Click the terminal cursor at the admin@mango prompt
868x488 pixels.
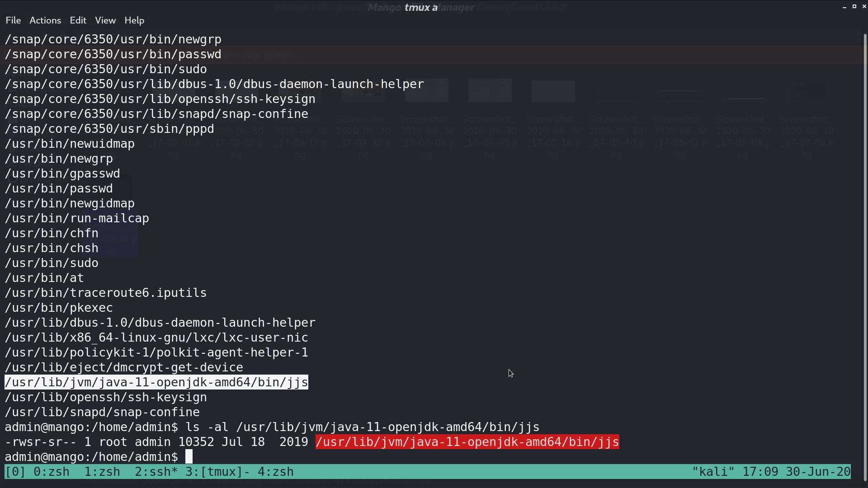tap(189, 457)
